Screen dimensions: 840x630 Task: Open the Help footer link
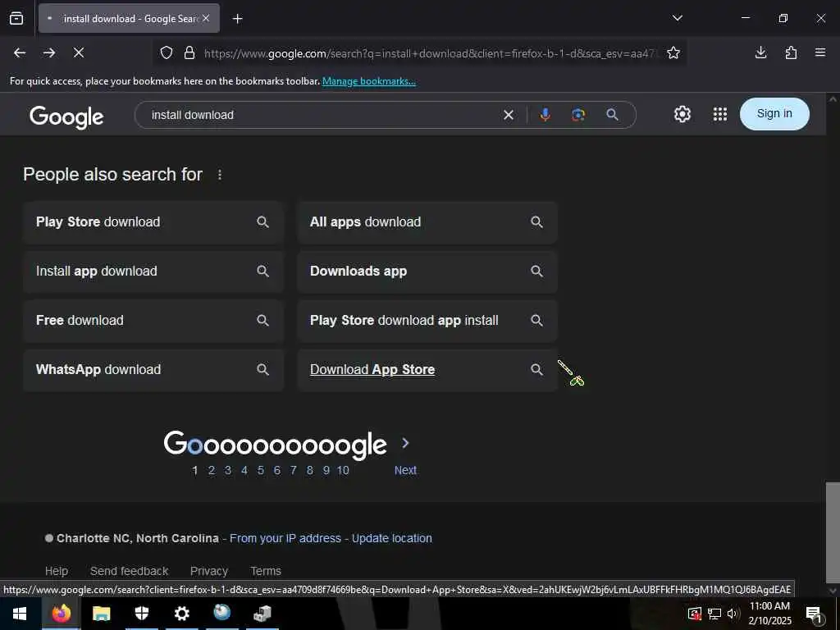click(x=57, y=571)
